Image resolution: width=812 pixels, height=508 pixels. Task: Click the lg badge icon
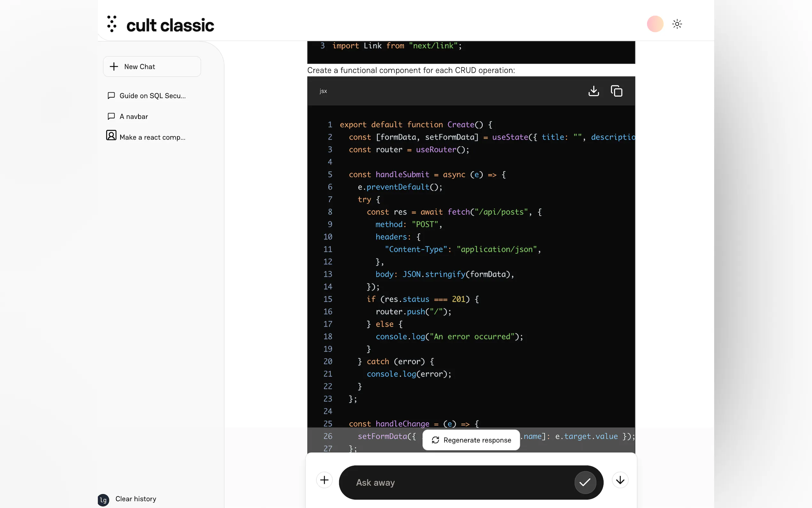click(103, 500)
